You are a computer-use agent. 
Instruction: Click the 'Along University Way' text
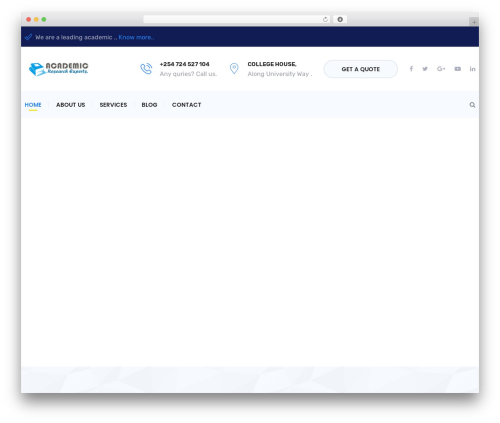[x=280, y=74]
